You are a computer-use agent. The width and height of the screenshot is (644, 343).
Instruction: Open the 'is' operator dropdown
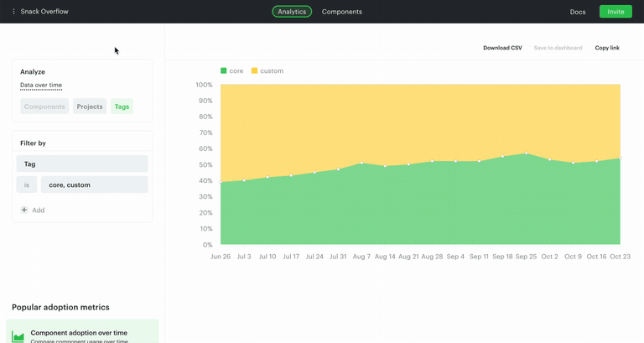click(x=27, y=184)
